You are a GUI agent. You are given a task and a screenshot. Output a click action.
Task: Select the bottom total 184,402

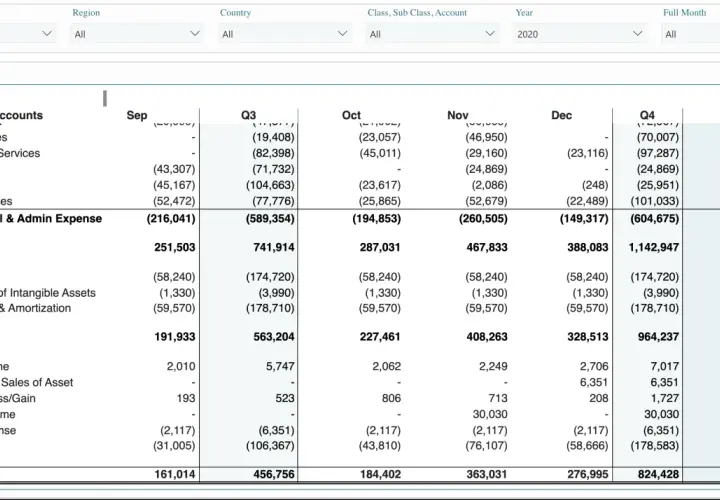click(380, 474)
